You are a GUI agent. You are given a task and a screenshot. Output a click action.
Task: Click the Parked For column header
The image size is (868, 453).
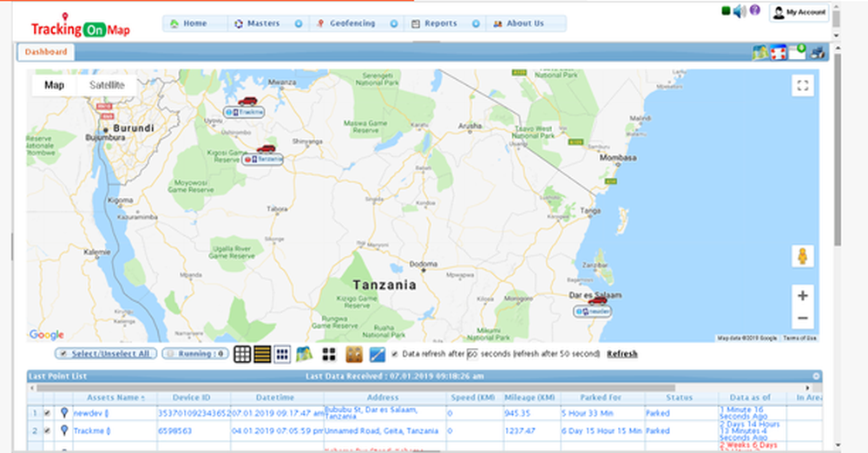601,397
